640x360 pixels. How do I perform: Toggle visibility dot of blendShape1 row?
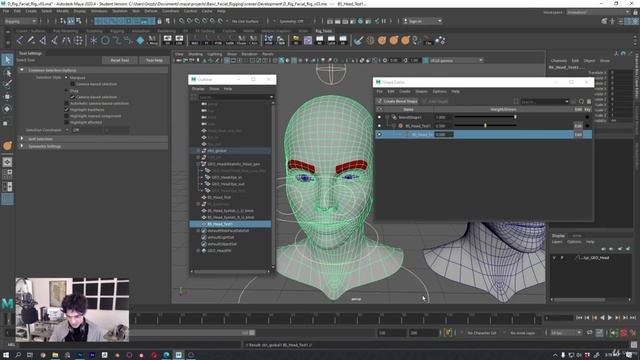click(379, 117)
